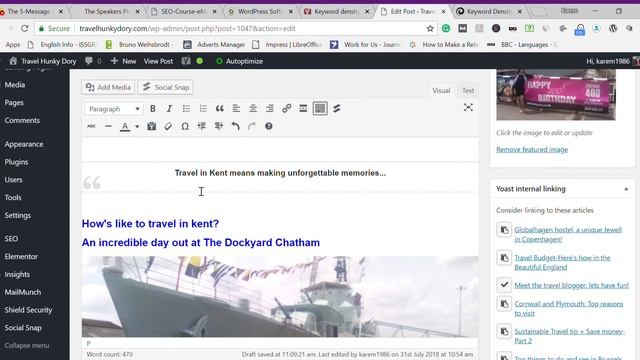Viewport: 640px width, 360px height.
Task: Click Collapse menu in the sidebar
Action: point(27,346)
